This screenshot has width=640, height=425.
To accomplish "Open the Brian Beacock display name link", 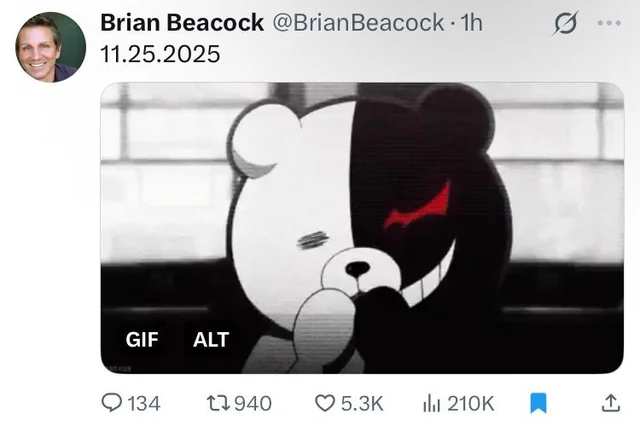I will tap(182, 22).
